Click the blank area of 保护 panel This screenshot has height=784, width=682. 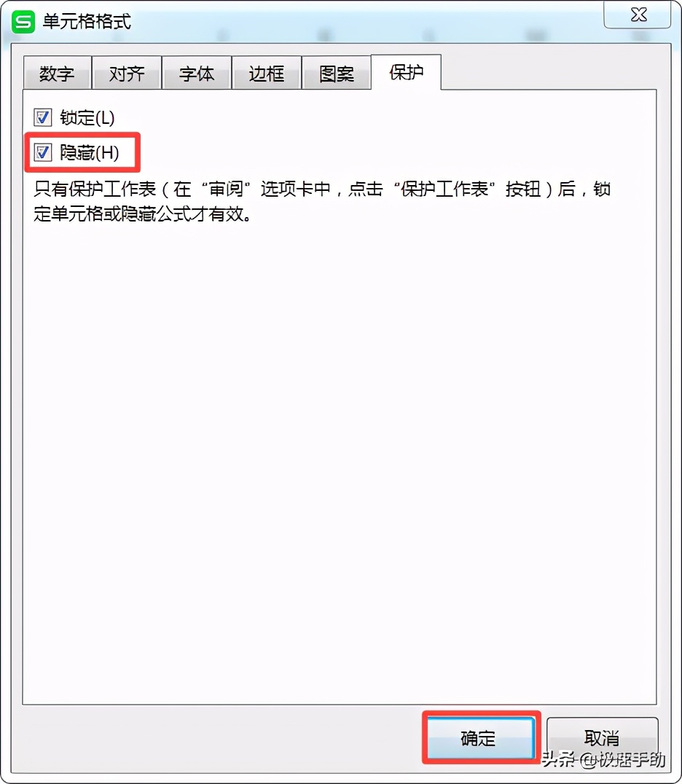(x=339, y=450)
